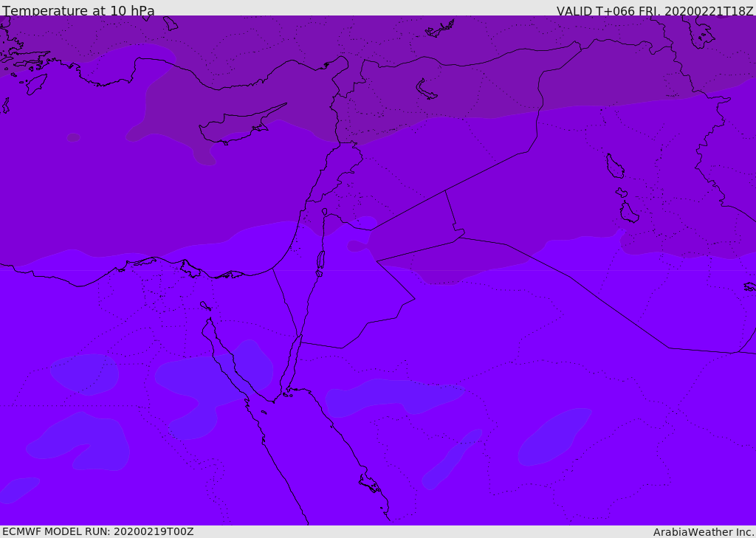Click the 'VALID T+066 FRI. 20200221T18Z' label
The width and height of the screenshot is (756, 538).
655,11
